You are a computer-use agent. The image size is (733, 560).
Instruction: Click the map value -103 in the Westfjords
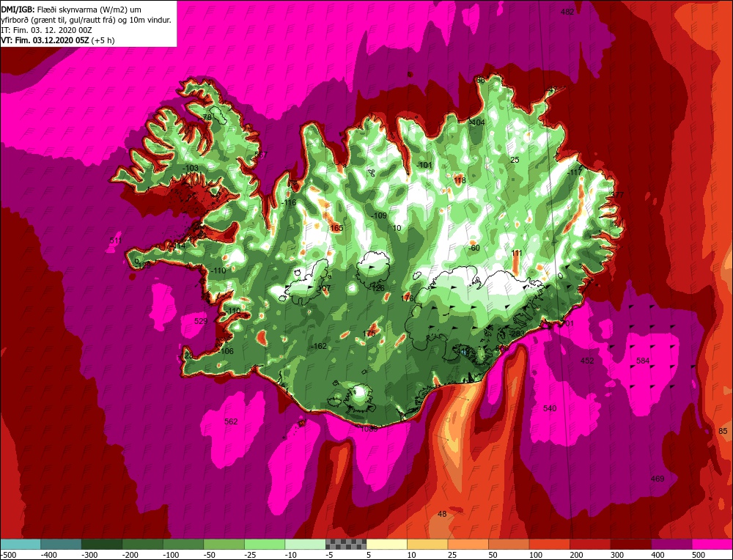coord(191,168)
